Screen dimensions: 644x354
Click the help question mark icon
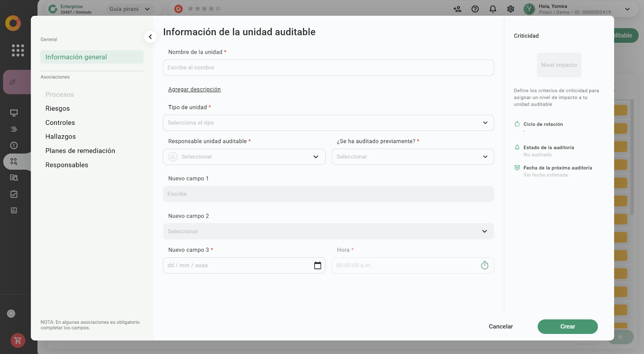click(x=475, y=9)
